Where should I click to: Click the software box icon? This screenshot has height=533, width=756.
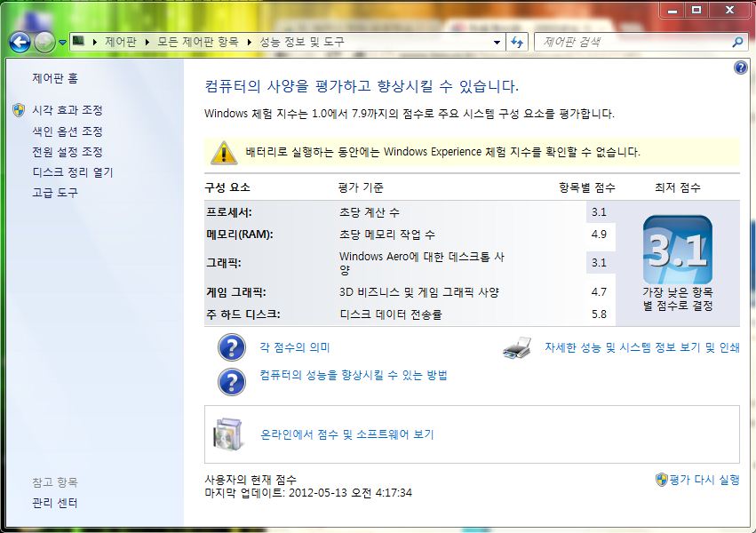pos(228,434)
